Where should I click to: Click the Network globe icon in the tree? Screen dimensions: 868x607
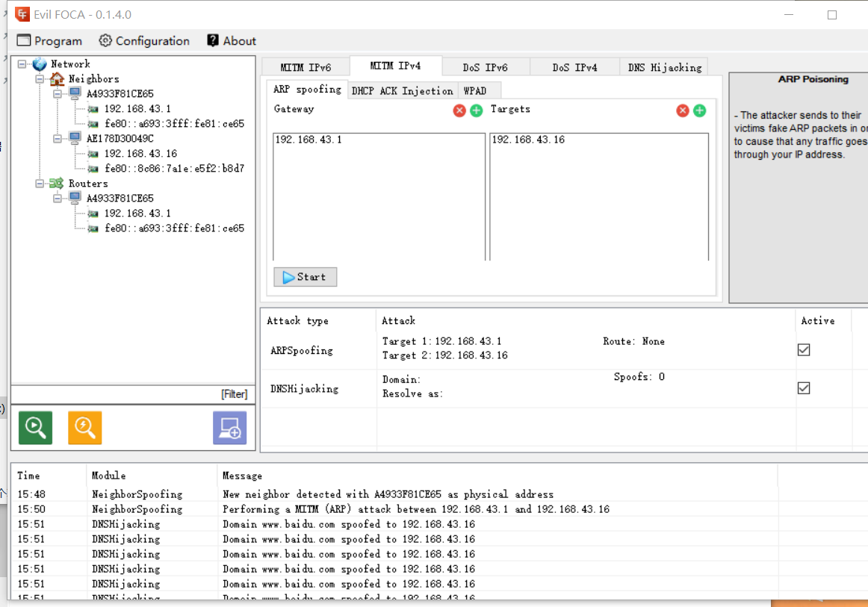pos(40,64)
